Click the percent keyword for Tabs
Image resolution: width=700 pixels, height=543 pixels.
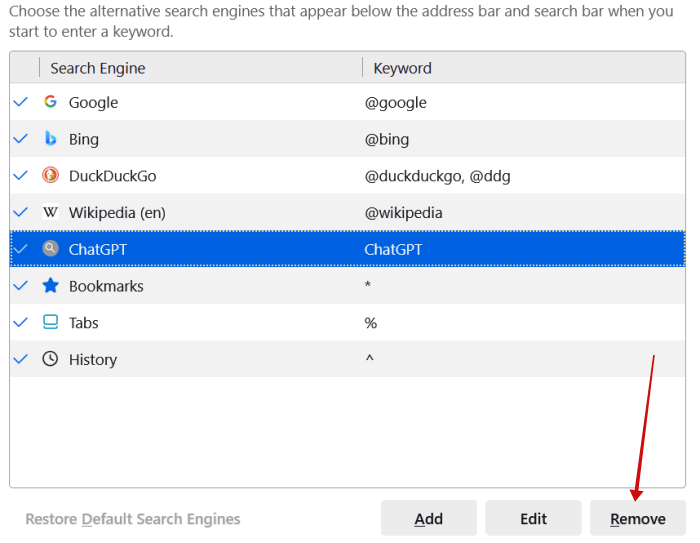371,322
